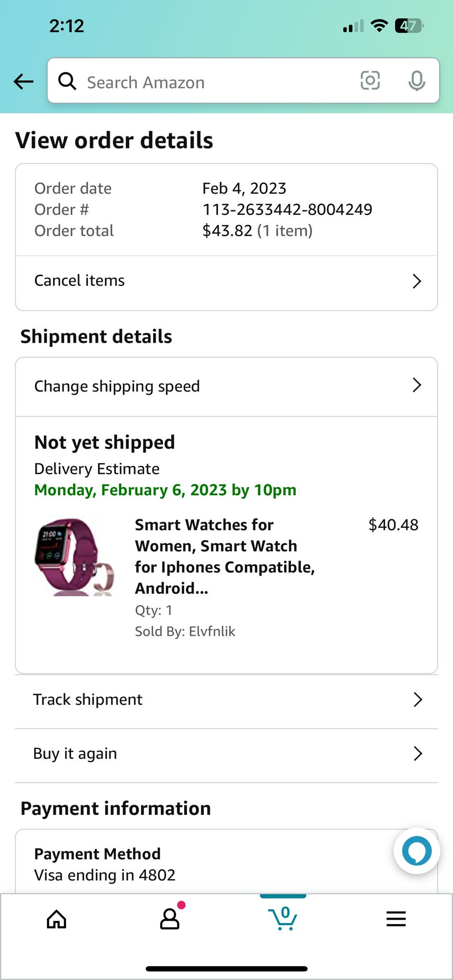Go to Home tab icon
This screenshot has height=980, width=453.
click(56, 919)
